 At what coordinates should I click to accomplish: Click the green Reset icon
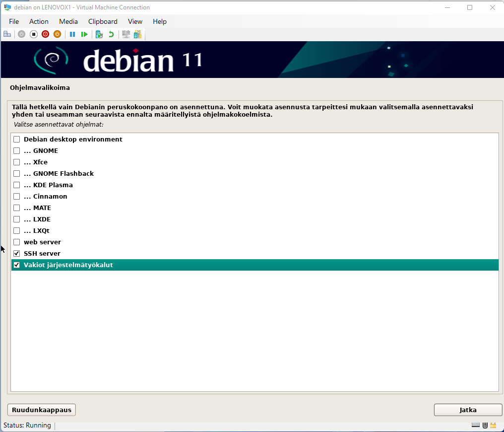coord(84,34)
